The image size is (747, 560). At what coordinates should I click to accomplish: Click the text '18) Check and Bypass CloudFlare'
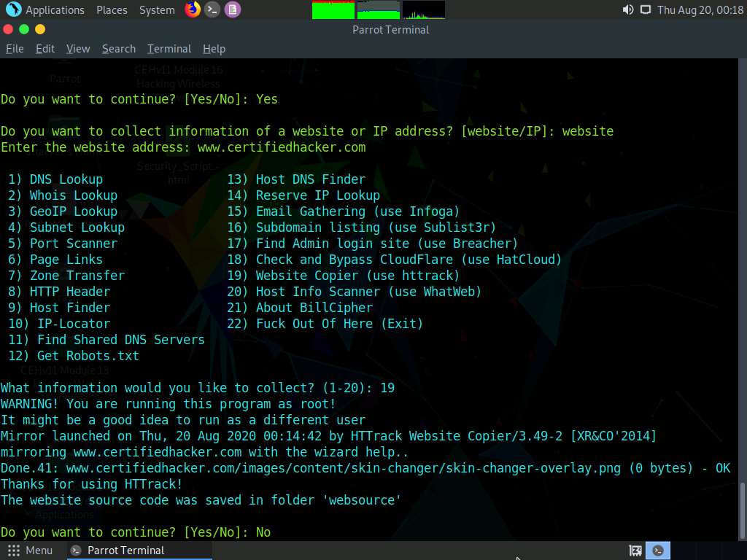pos(340,260)
